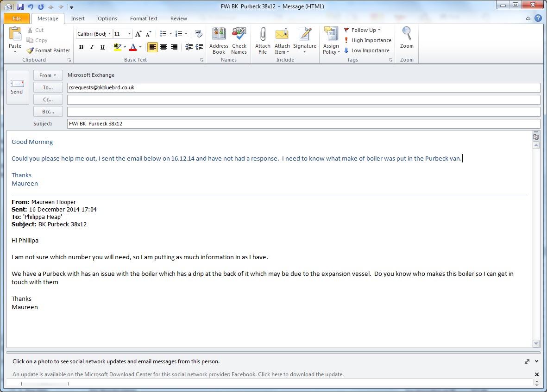Mark message as High Importance

[367, 40]
